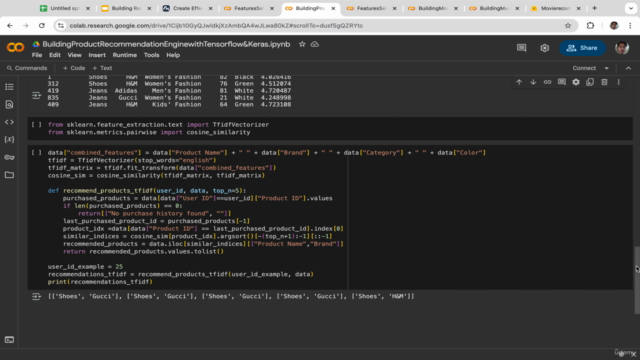Delete the cell with trash icon
The width and height of the screenshot is (640, 360).
tap(604, 82)
